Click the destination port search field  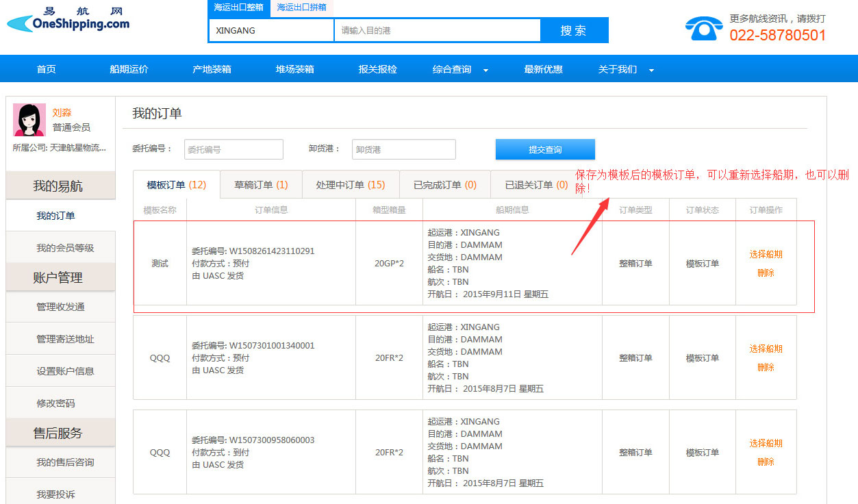pos(437,30)
